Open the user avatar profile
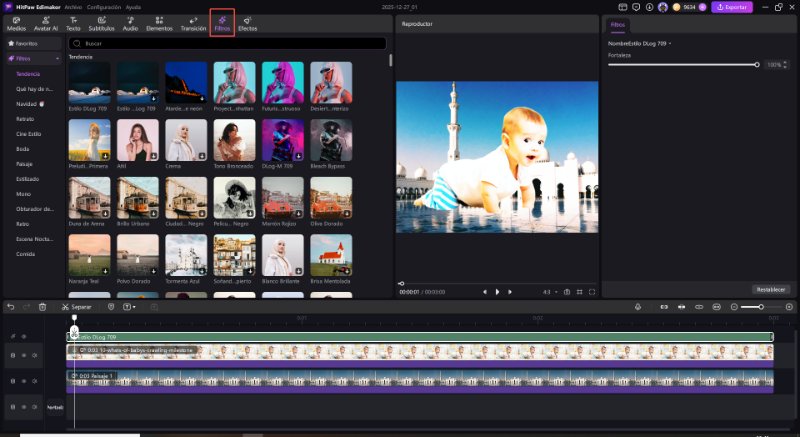Screen dimensions: 800x437 [663, 7]
